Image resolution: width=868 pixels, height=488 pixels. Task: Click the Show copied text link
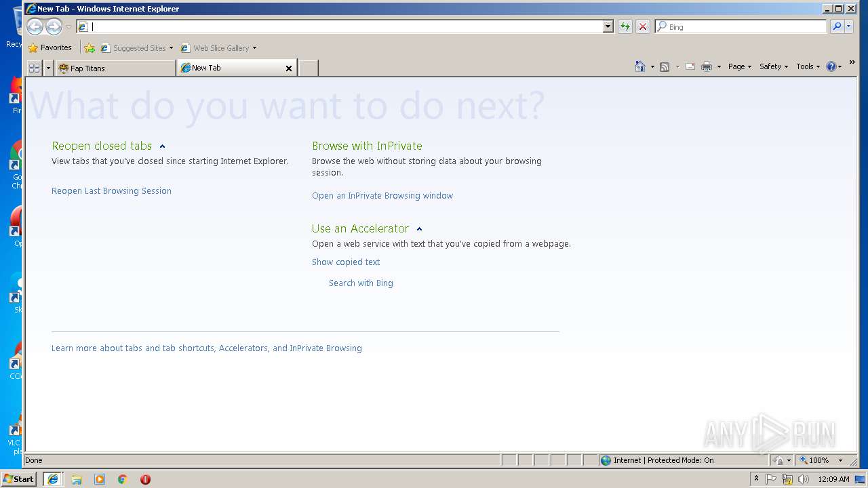(346, 262)
